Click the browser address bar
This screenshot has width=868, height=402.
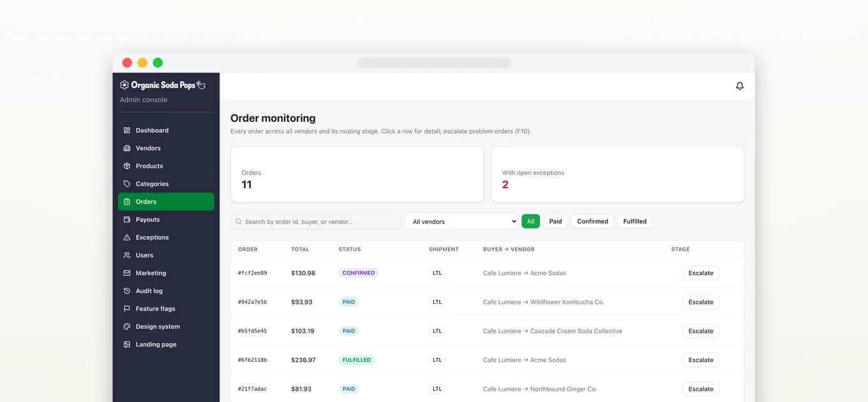click(x=434, y=63)
